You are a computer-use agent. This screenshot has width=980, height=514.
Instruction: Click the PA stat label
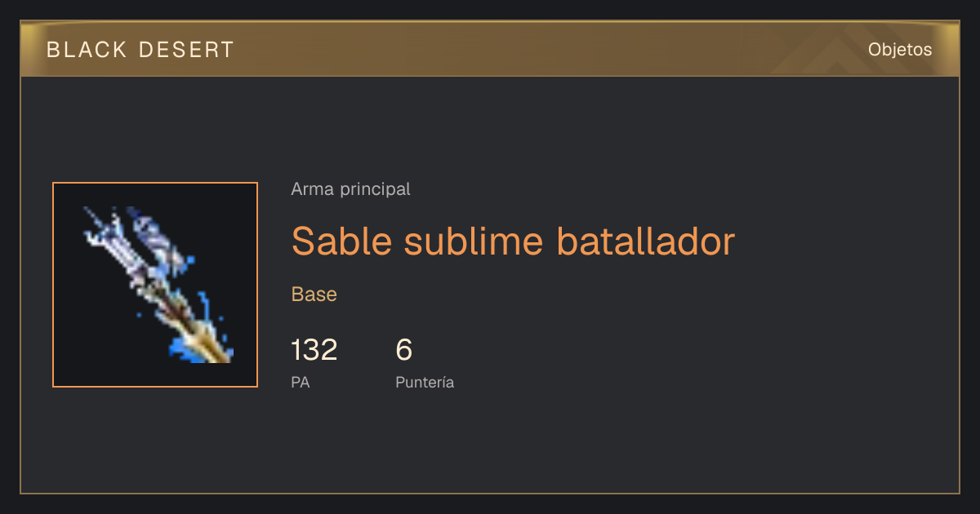coord(301,382)
